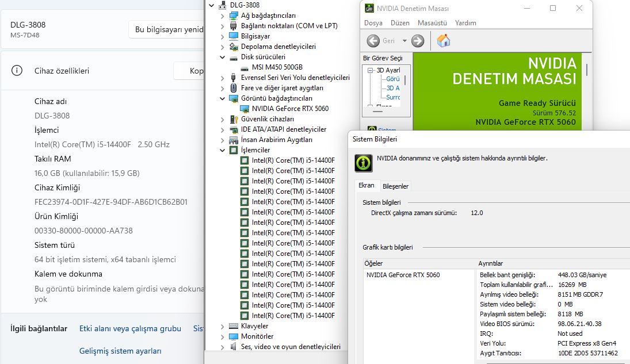
Task: Click the Forward arrow in NVIDIA Control Panel
Action: click(x=418, y=41)
